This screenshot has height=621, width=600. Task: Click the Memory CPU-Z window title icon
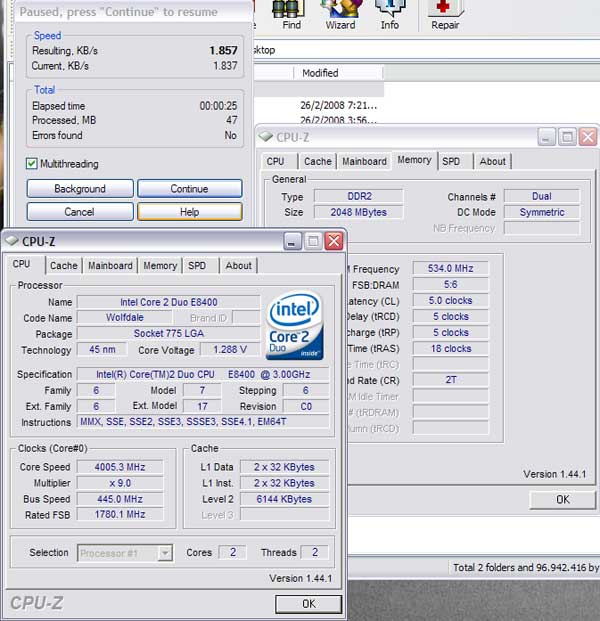click(266, 137)
